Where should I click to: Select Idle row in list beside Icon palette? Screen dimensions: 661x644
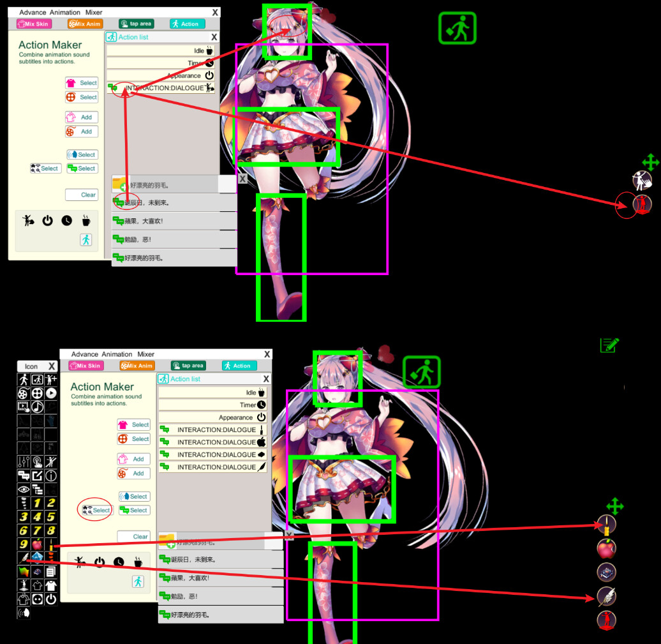pyautogui.click(x=212, y=393)
